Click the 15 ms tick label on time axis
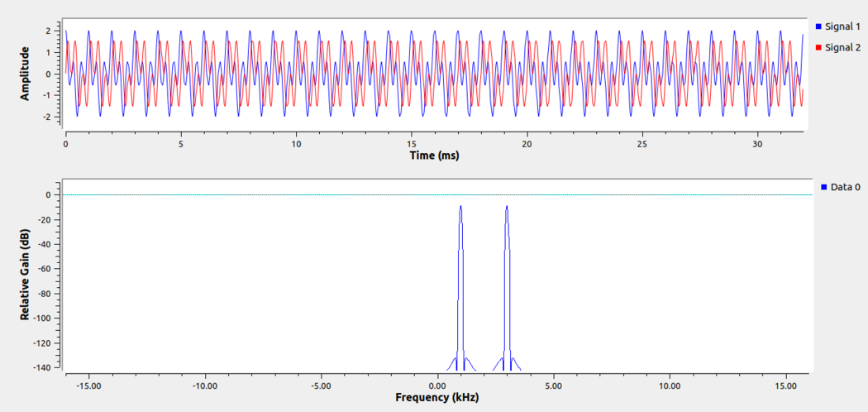Image resolution: width=868 pixels, height=412 pixels. click(412, 144)
